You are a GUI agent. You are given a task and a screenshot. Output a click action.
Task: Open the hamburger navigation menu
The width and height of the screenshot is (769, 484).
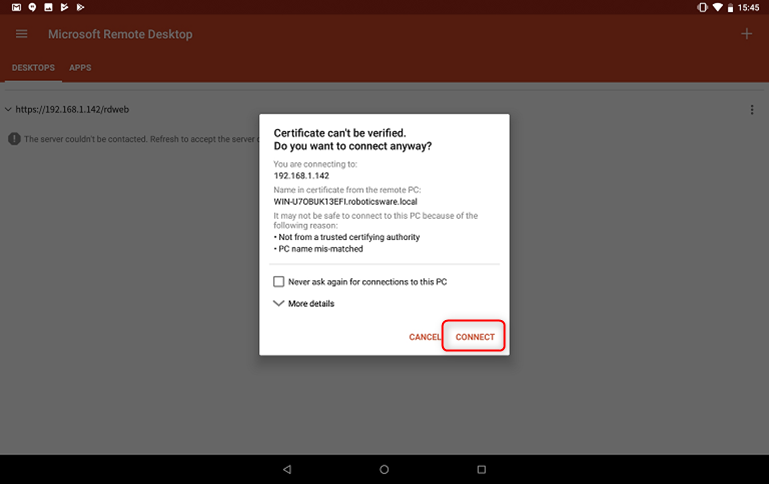click(x=21, y=34)
